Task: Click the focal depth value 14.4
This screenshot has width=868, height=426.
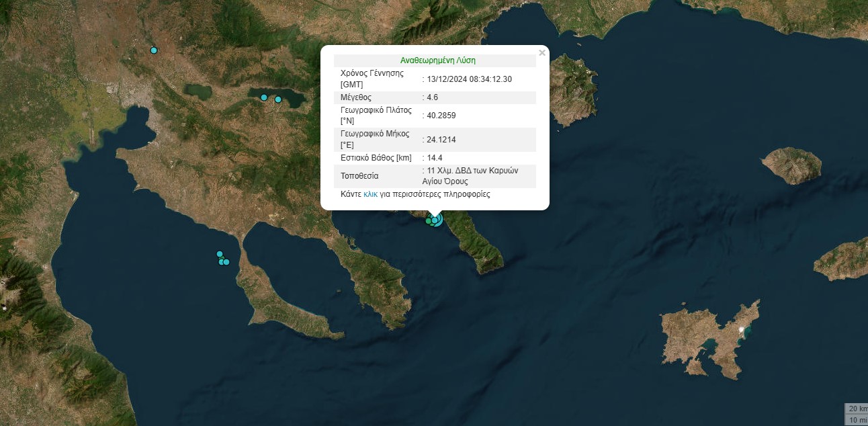Action: [x=433, y=158]
